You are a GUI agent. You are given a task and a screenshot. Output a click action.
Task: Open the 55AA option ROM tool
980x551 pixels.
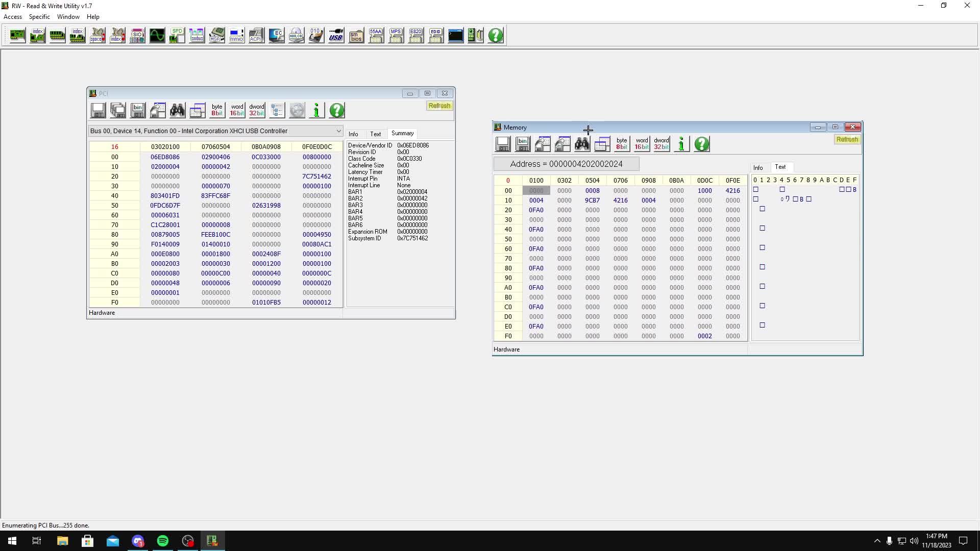point(376,35)
